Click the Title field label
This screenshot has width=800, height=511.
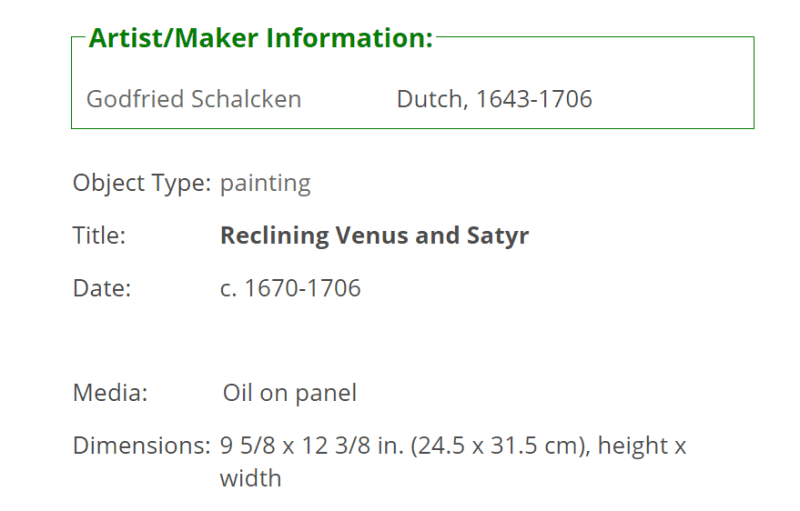click(x=99, y=236)
